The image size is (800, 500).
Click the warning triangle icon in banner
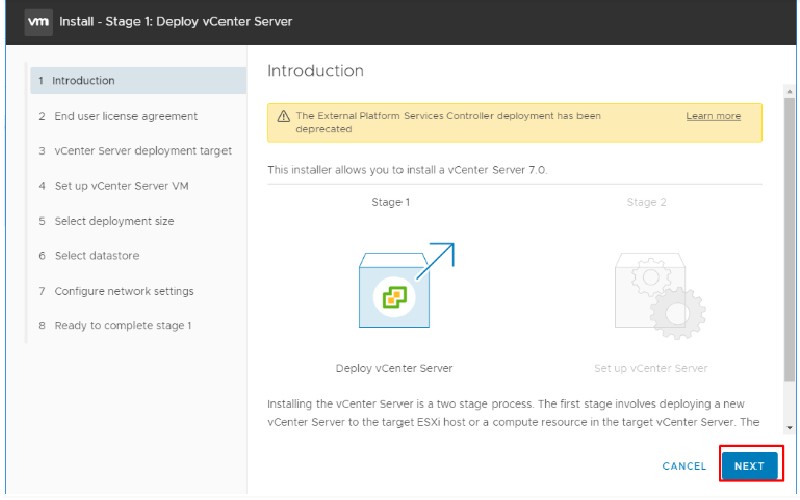(284, 116)
